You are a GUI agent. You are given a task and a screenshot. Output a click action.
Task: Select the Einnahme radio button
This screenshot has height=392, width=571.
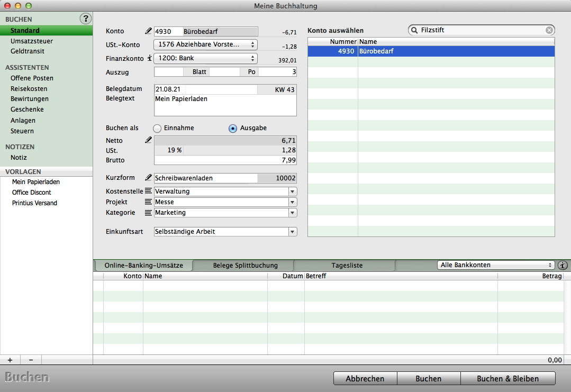click(x=157, y=128)
